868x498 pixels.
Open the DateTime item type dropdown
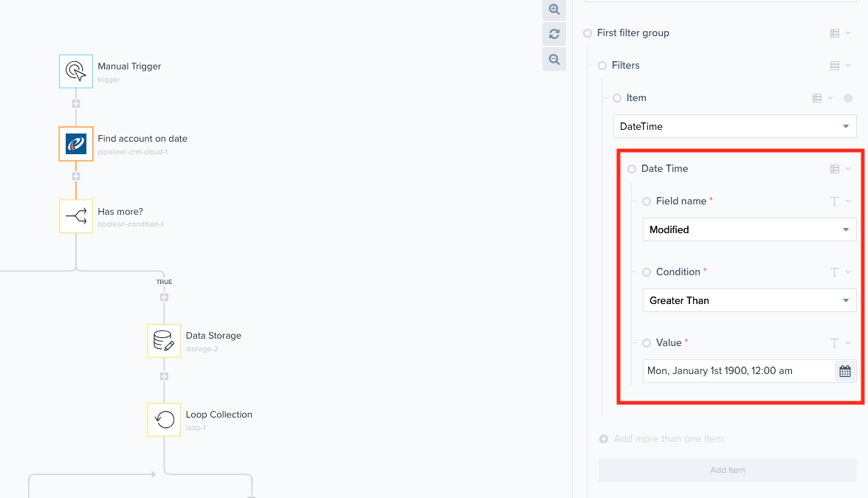(x=734, y=126)
